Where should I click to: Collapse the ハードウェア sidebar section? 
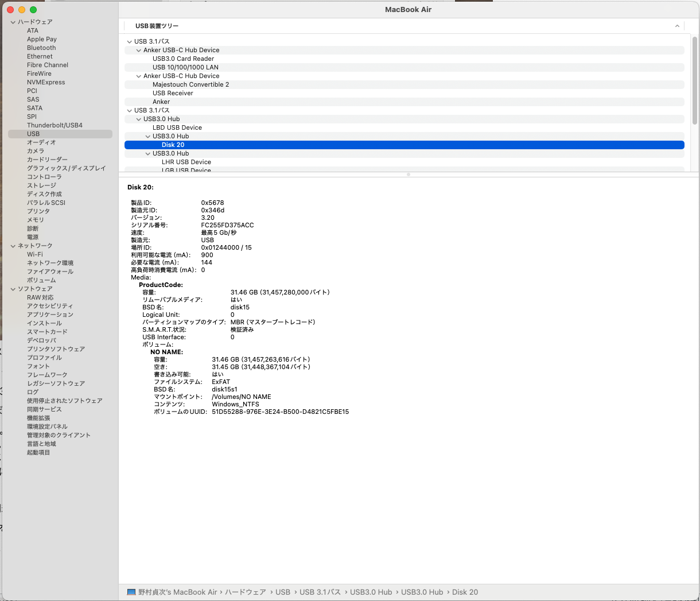pyautogui.click(x=13, y=22)
